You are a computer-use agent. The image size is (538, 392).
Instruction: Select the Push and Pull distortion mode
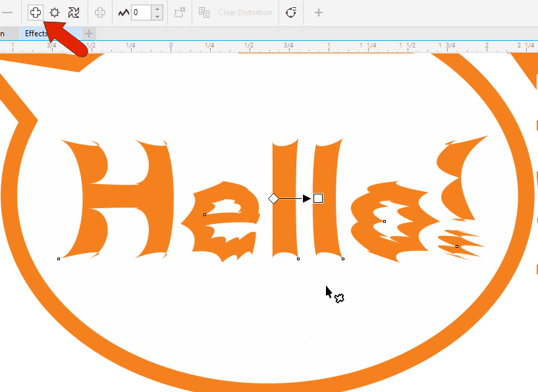36,12
